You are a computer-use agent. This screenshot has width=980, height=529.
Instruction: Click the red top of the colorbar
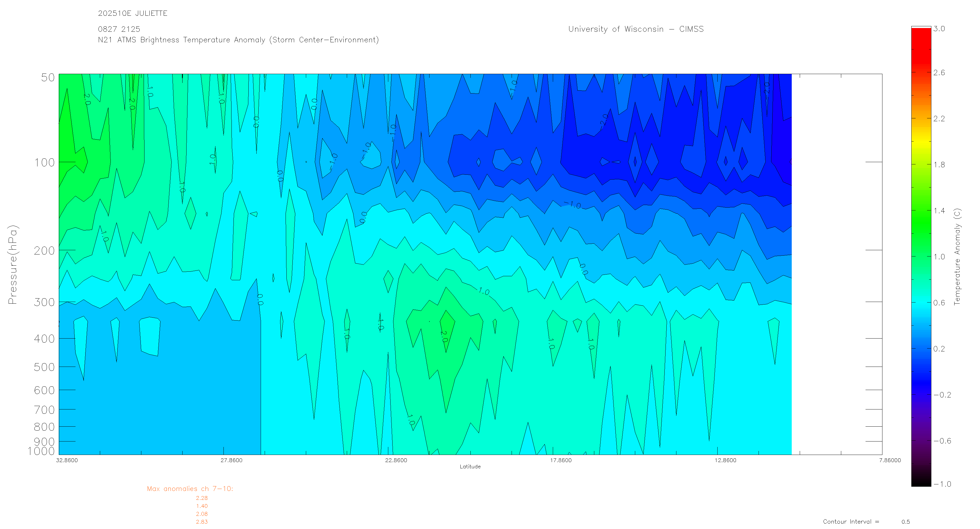921,42
